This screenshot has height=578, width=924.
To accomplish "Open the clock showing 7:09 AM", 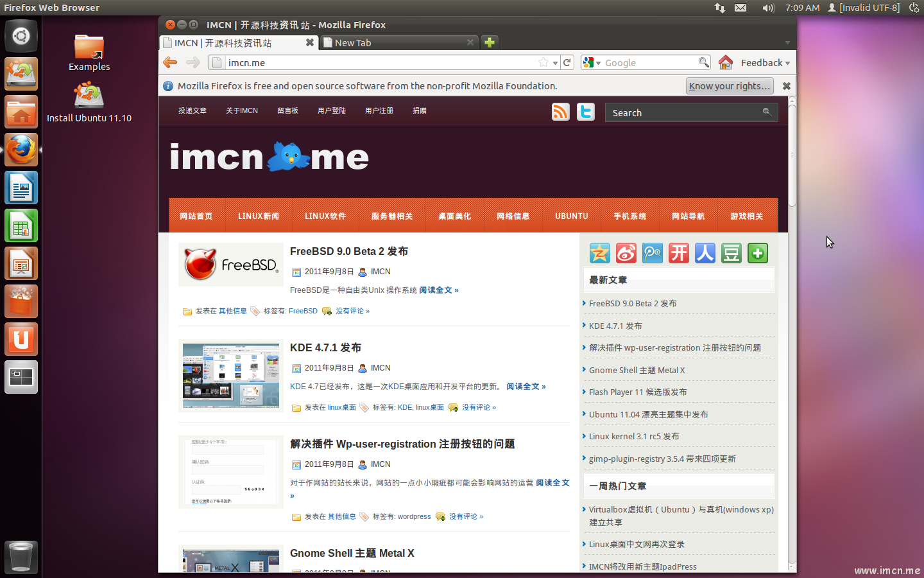I will click(802, 8).
